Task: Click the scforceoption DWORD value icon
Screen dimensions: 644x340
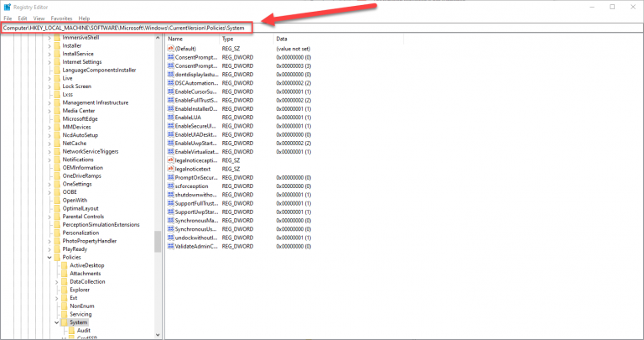Action: (x=171, y=186)
